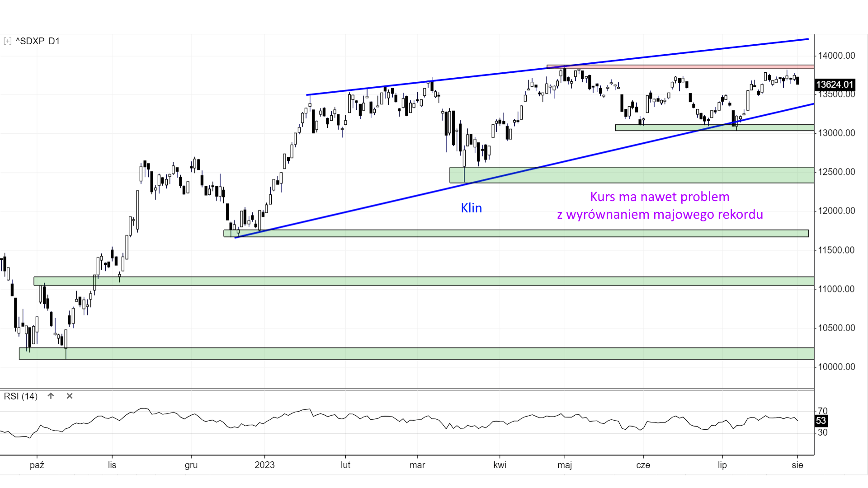868x488 pixels.
Task: Move RSI panel up with arrow icon
Action: click(51, 396)
